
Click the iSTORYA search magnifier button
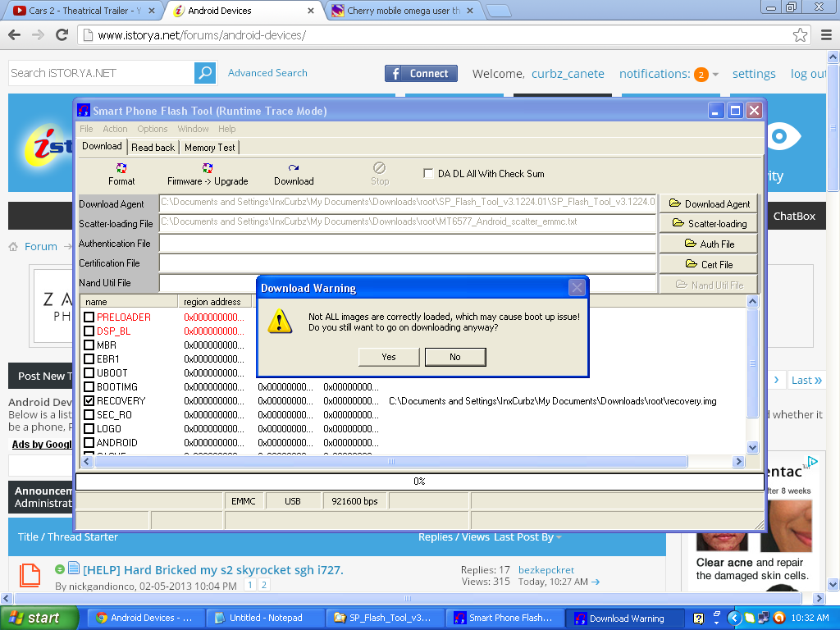[x=205, y=73]
